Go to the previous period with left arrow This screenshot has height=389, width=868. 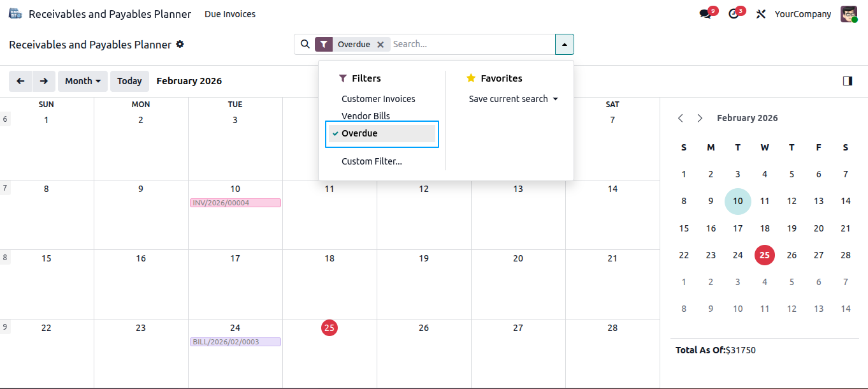[20, 81]
